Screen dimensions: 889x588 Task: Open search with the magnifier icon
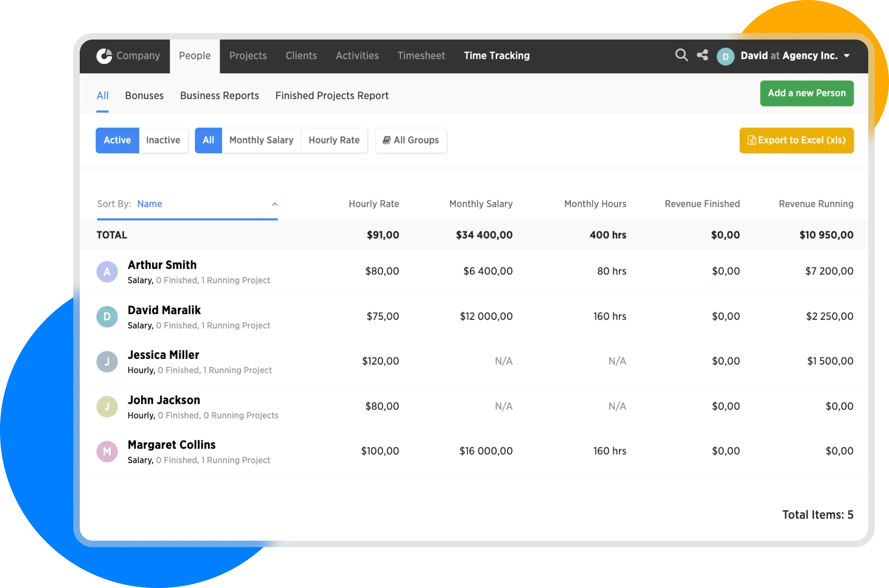click(x=681, y=55)
